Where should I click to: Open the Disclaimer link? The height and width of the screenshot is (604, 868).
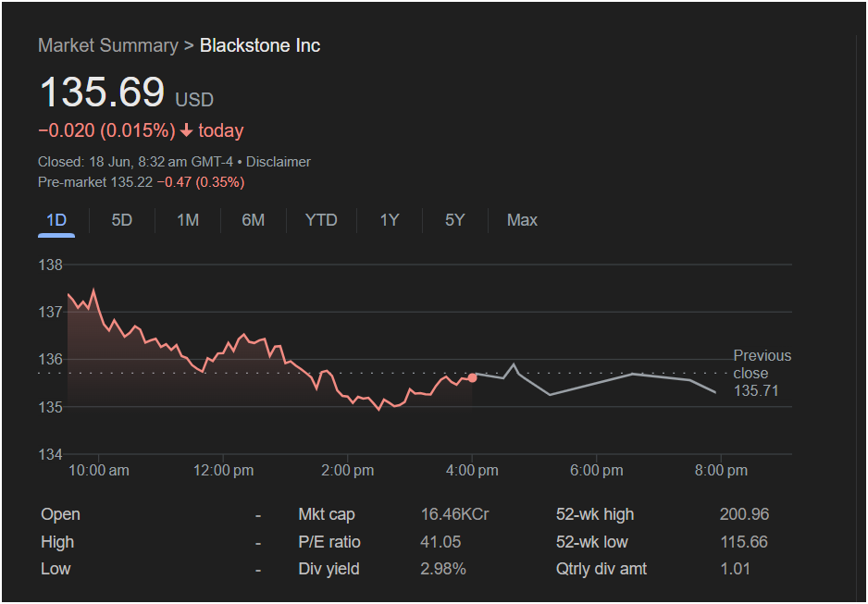(278, 162)
